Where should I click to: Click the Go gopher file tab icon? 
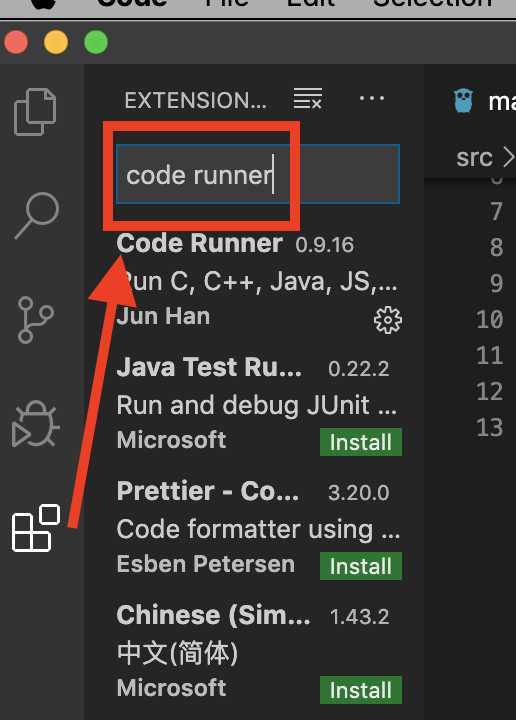coord(464,101)
